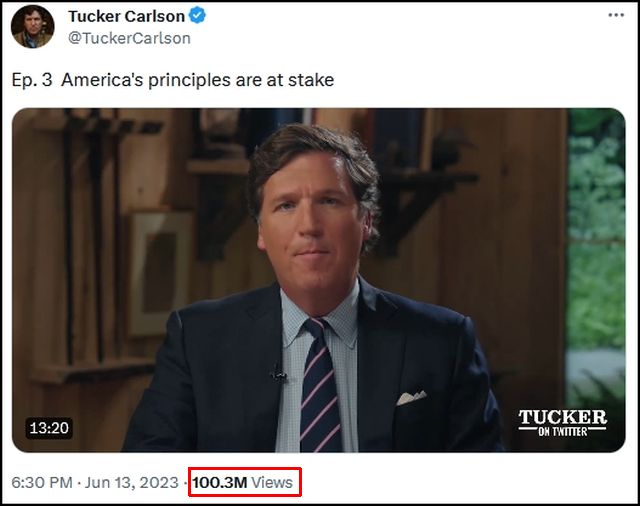The image size is (640, 506).
Task: Play the video by clicking the speaker's face
Action: [x=312, y=225]
